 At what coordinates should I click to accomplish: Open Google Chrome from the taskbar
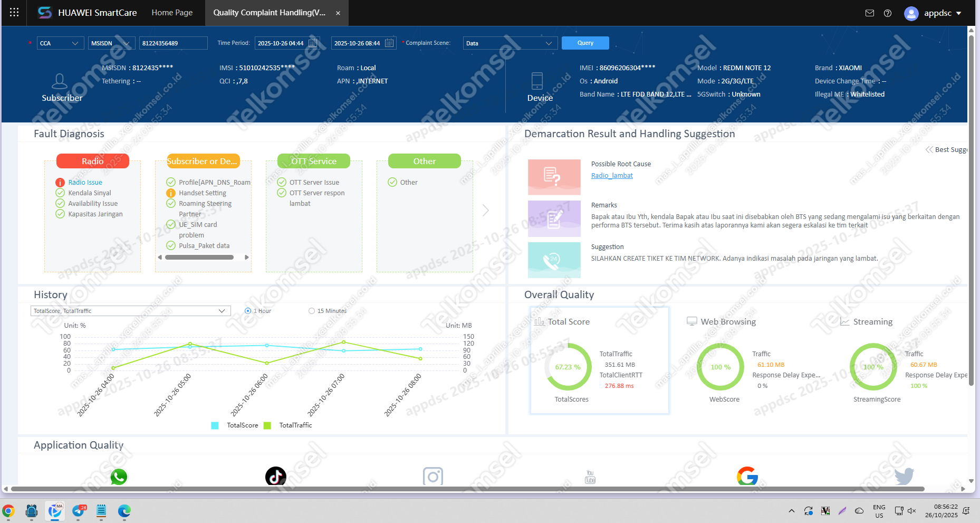8,511
